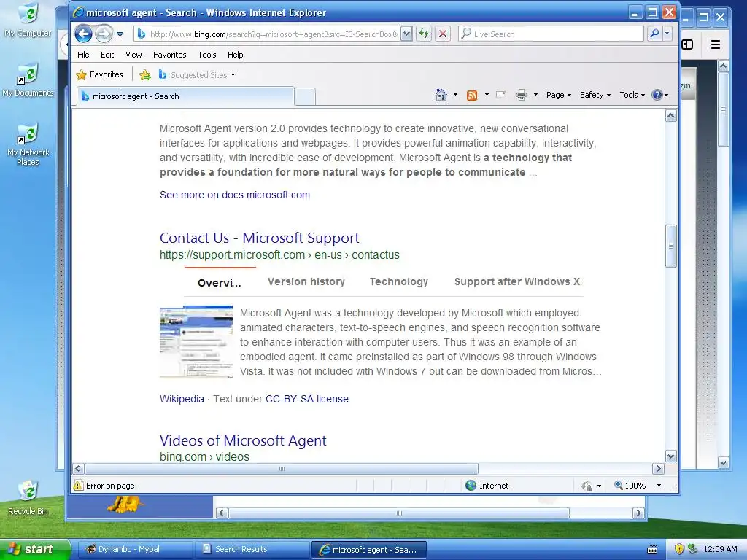
Task: Click the Read Mail envelope icon
Action: (x=501, y=95)
